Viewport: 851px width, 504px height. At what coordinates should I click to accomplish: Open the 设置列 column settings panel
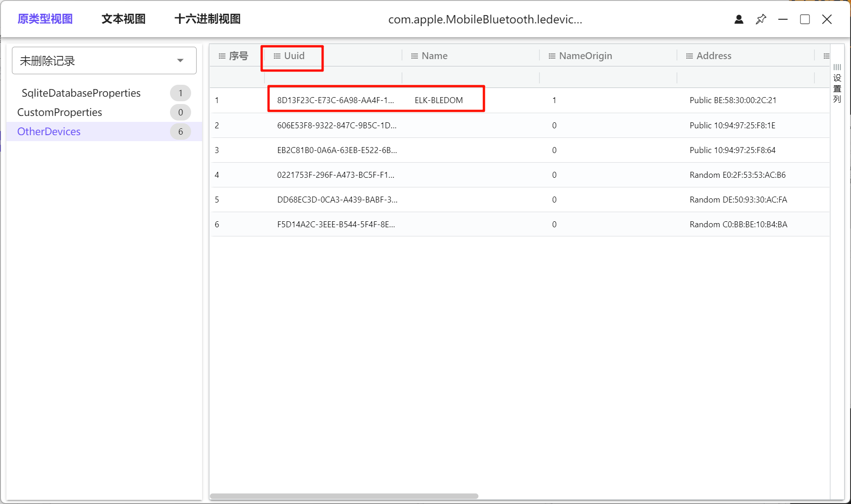pyautogui.click(x=837, y=84)
